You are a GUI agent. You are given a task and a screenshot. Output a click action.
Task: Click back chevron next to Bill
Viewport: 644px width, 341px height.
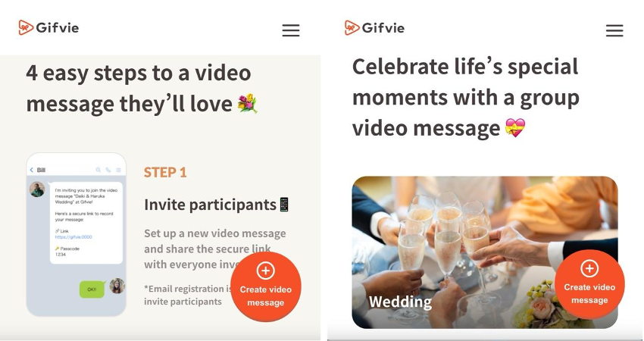tap(32, 170)
